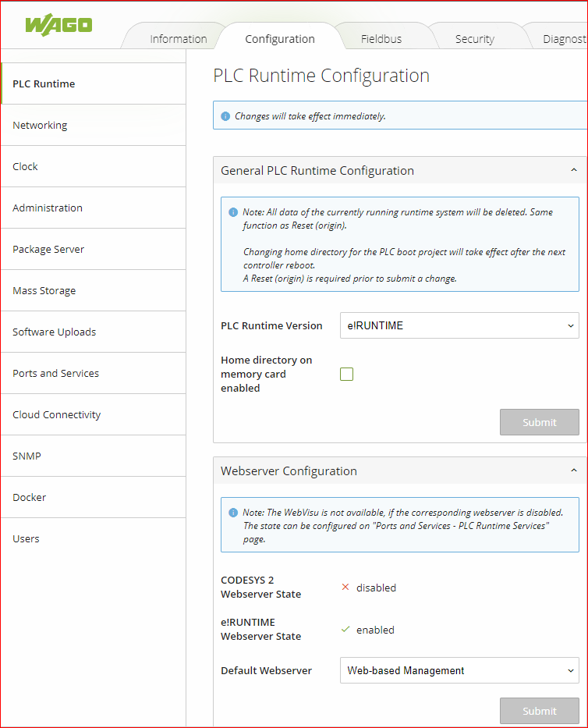Click the info icon in General PLC Runtime note

tap(233, 212)
